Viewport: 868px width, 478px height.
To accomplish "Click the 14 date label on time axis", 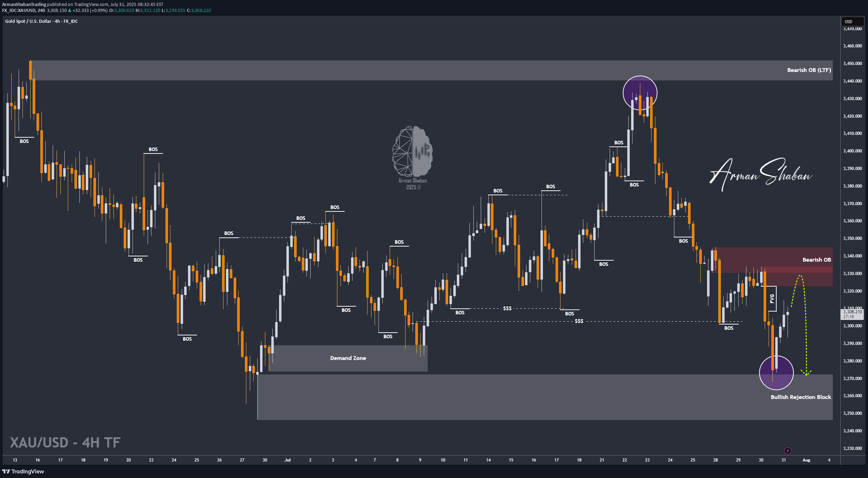I will coord(488,460).
